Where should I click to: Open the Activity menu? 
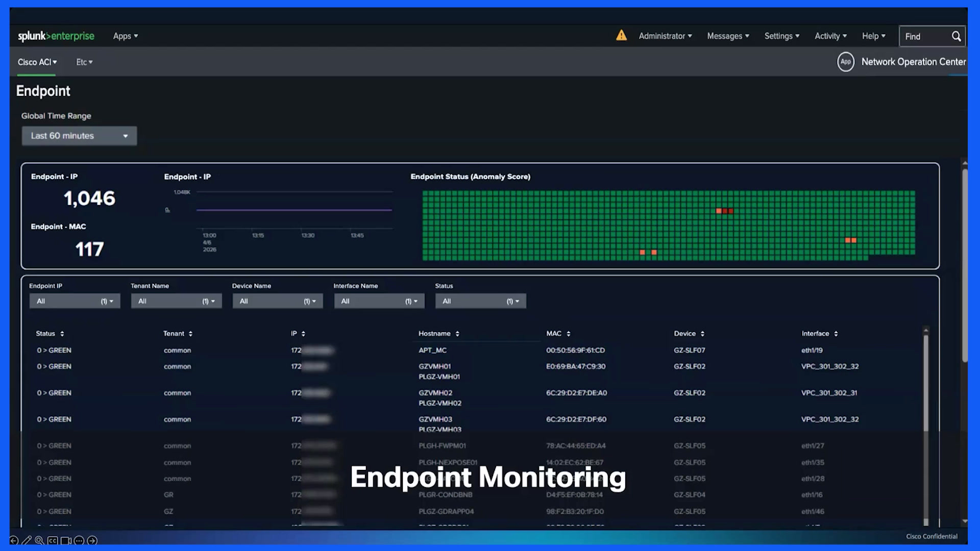pos(830,36)
